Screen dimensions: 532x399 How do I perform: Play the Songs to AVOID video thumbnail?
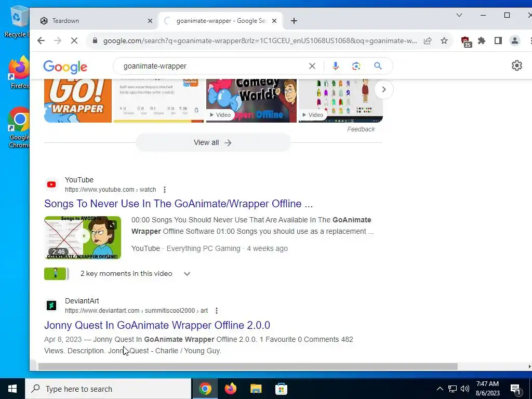83,237
